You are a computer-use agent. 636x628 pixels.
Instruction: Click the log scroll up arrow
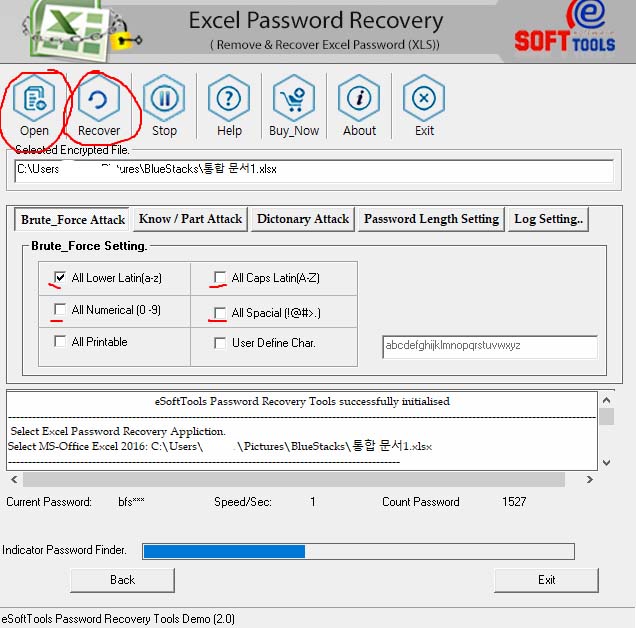[607, 400]
